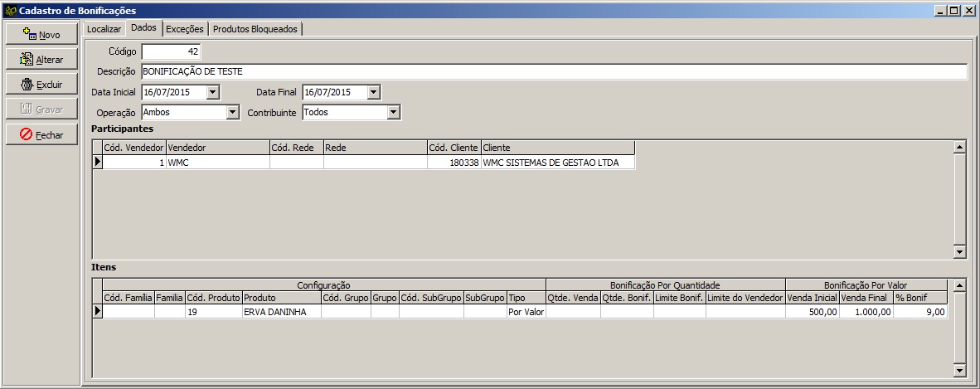Open the Exceções tab

[x=184, y=29]
